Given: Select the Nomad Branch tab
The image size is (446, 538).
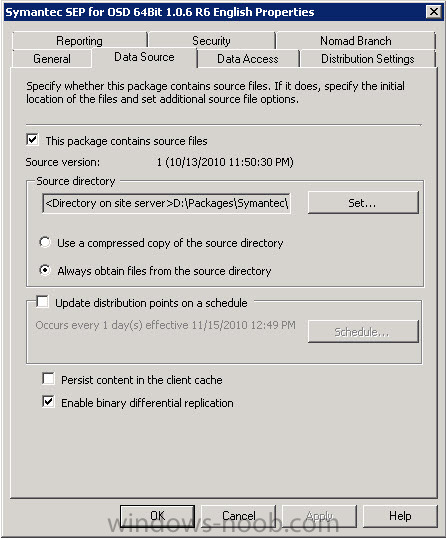Looking at the screenshot, I should 356,41.
